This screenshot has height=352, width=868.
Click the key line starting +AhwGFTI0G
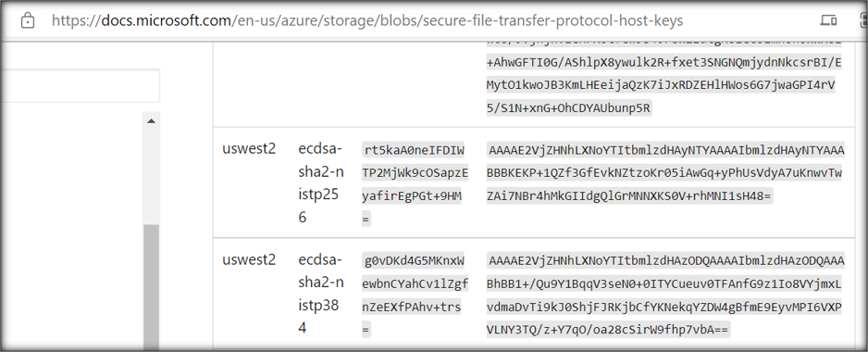pos(664,63)
